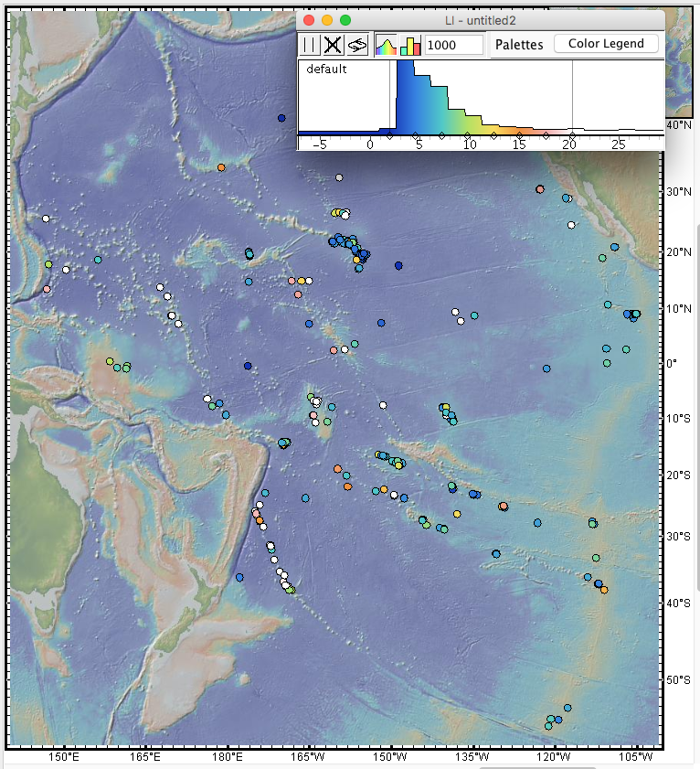Select the diamond marker just left of 5
Viewport: 700px width, 769px height.
415,135
